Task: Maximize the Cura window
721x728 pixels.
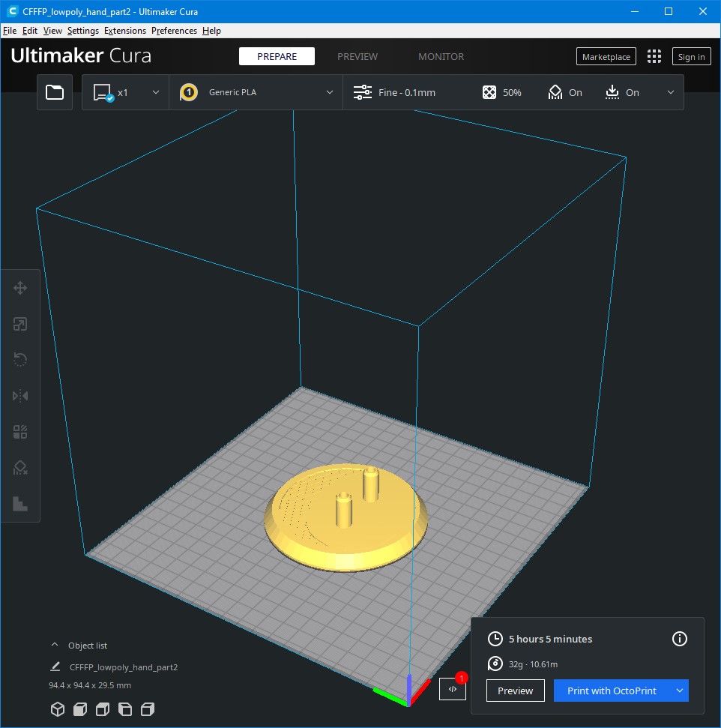Action: 669,11
